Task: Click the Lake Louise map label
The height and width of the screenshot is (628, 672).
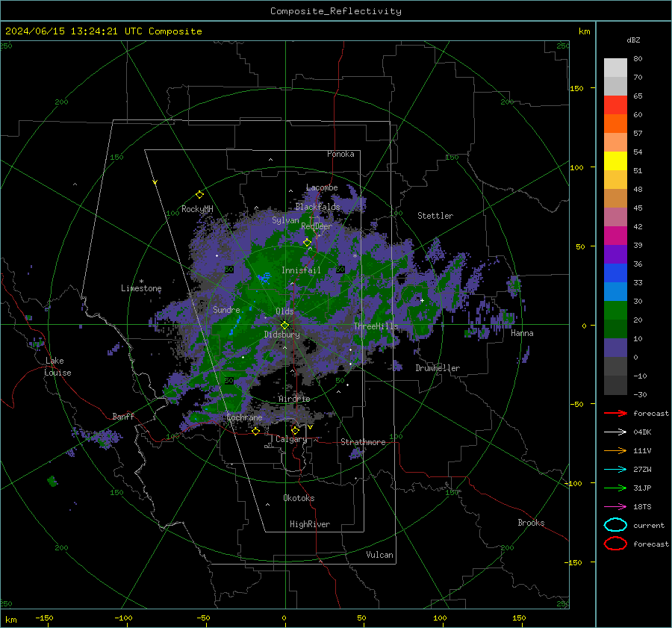Action: coord(57,367)
